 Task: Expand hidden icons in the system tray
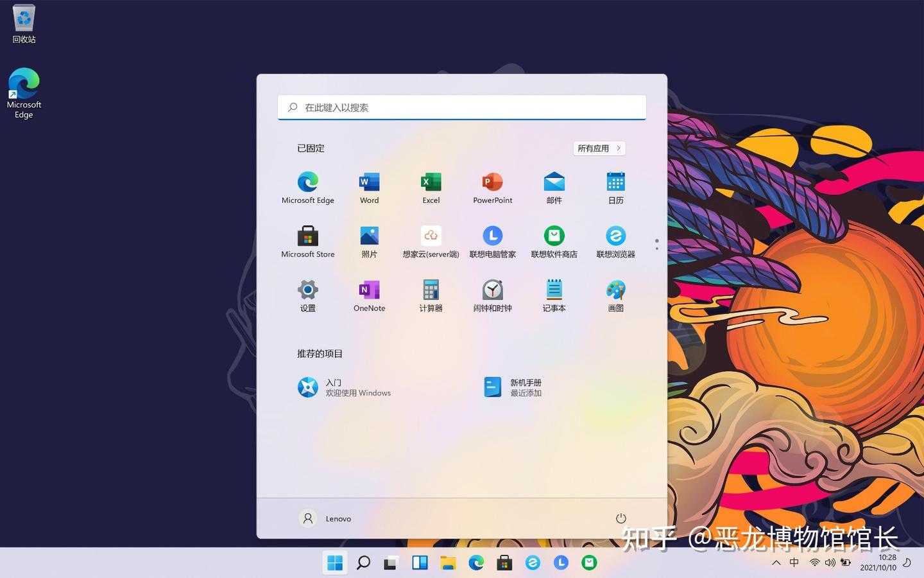776,563
